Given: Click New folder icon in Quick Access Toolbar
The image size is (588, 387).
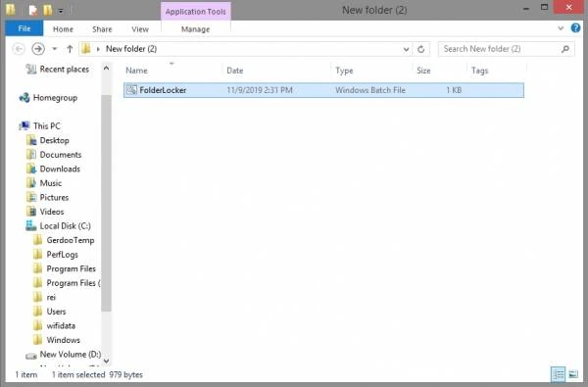Looking at the screenshot, I should [x=48, y=10].
